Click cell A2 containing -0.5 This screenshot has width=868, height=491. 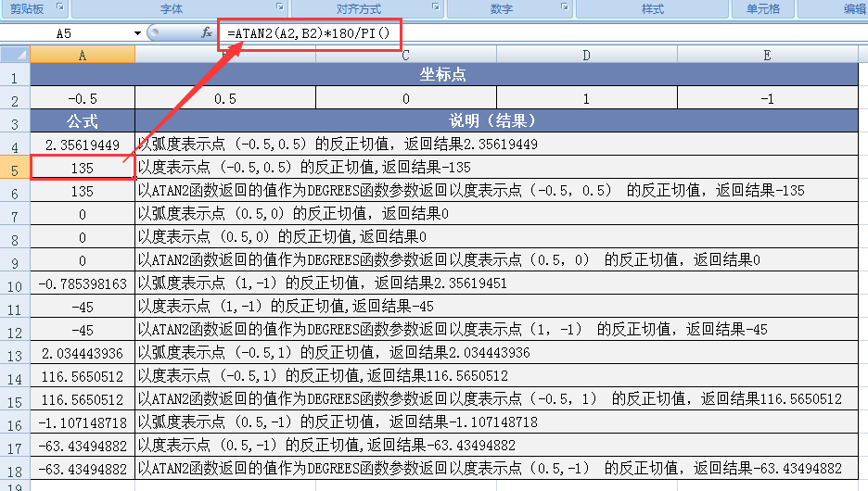[x=83, y=98]
